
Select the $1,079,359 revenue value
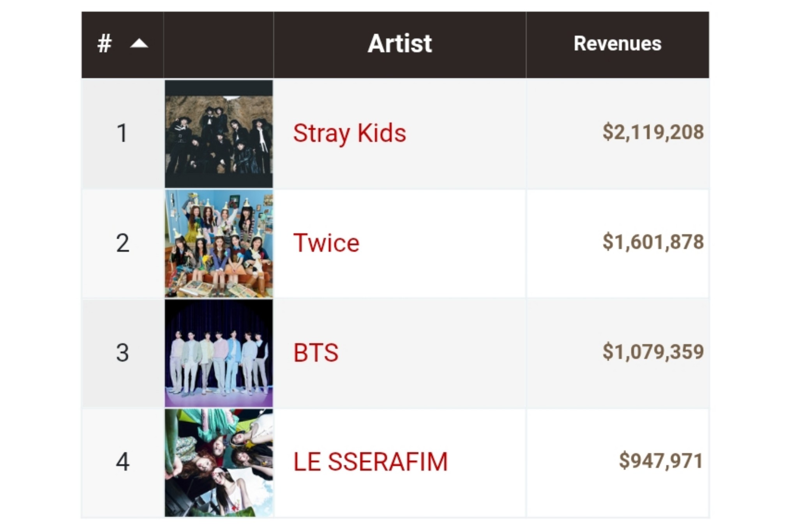click(653, 352)
